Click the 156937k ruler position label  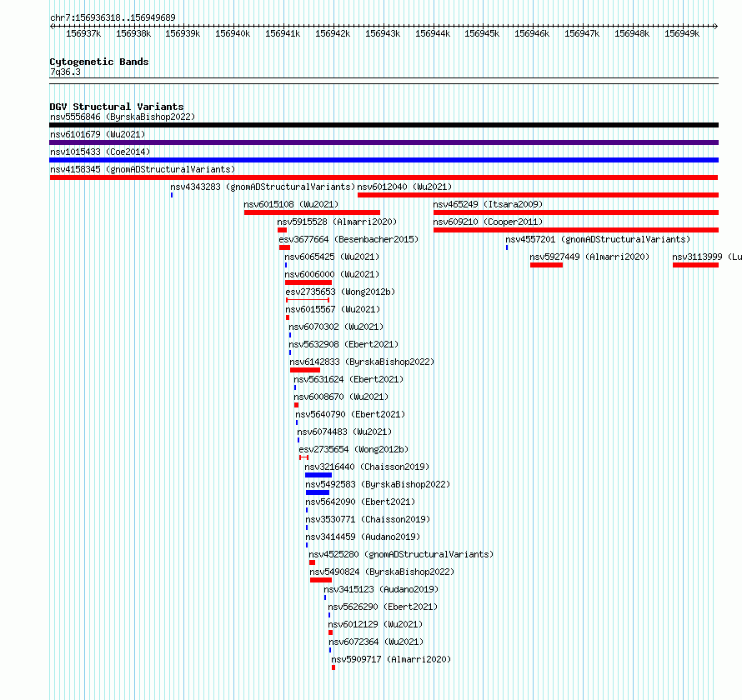click(83, 33)
